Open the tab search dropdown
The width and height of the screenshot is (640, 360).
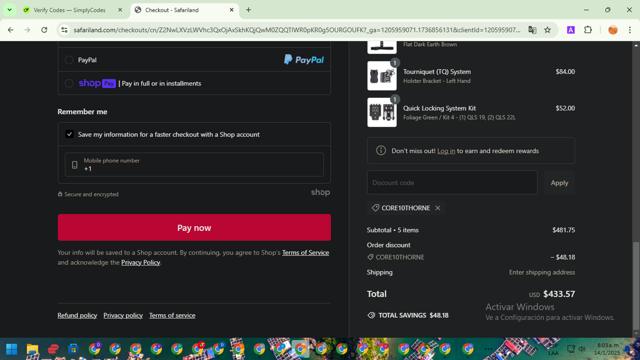9,10
